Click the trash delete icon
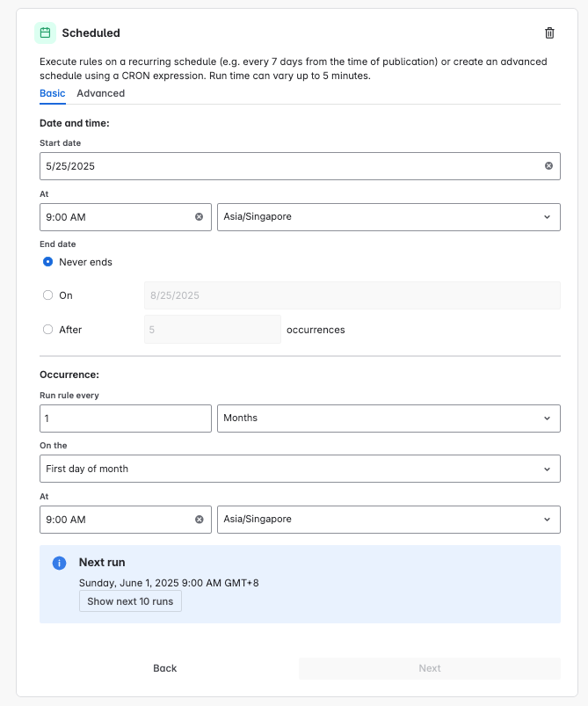Screen dimensions: 588x706 coord(550,33)
